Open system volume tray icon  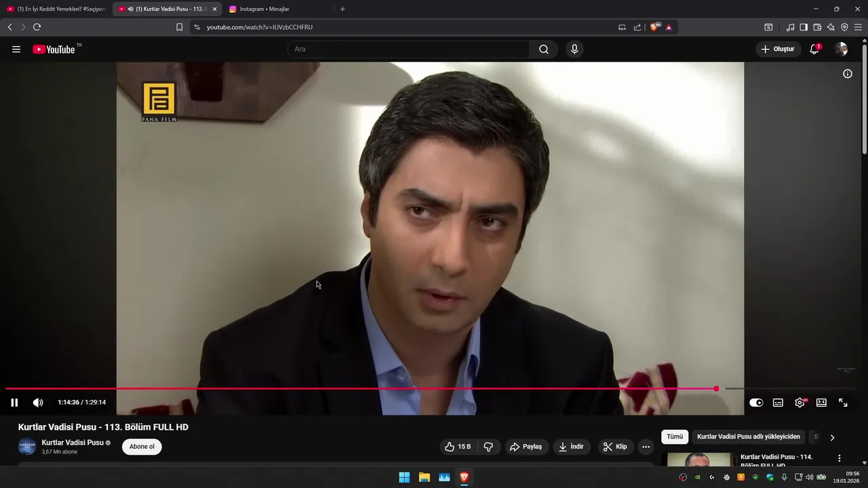click(810, 477)
